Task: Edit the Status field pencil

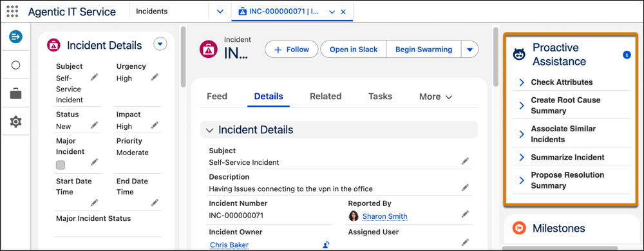Action: (x=95, y=125)
